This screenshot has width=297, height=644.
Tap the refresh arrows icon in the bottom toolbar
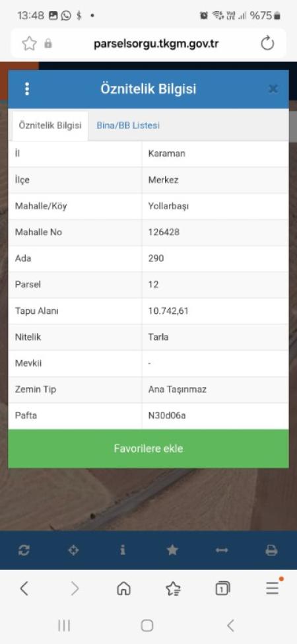coord(24,550)
